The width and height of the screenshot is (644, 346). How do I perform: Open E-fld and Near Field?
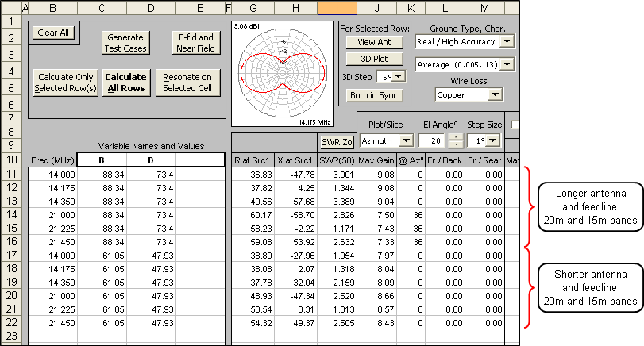tap(195, 43)
